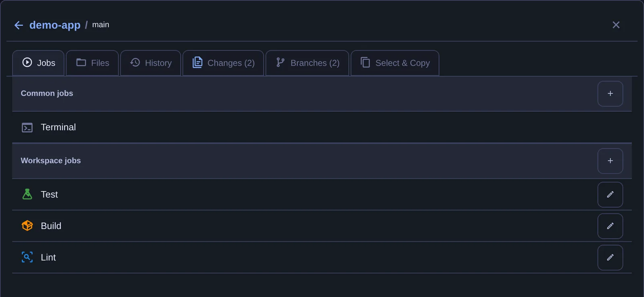Open the Branches (2) tab
Screen dimensions: 644x297
308,63
